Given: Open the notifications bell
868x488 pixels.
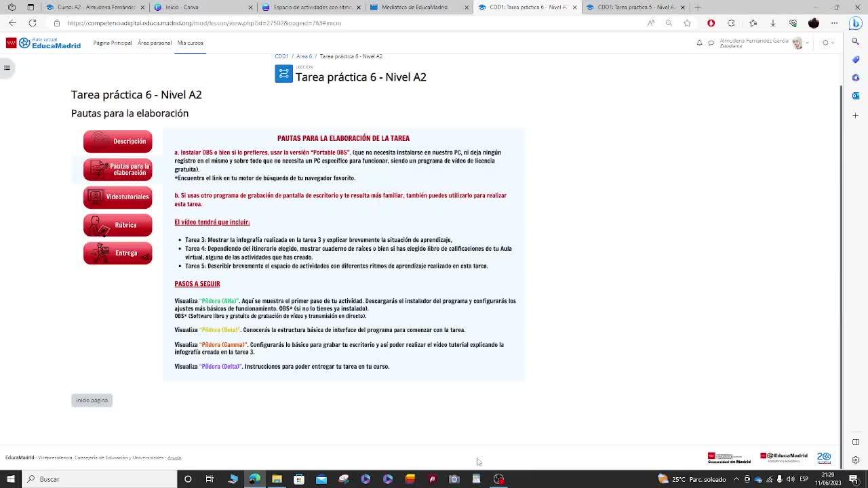Looking at the screenshot, I should click(x=699, y=43).
